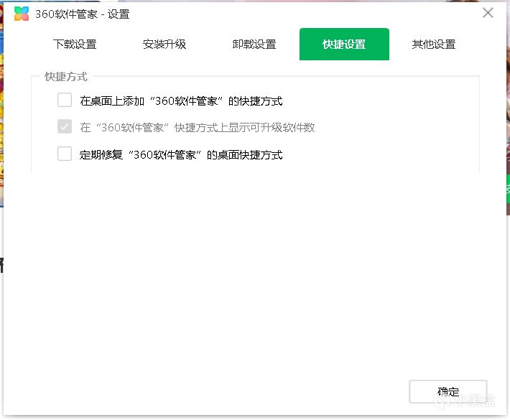The width and height of the screenshot is (510, 420).
Task: Open the 下载设置 tab
Action: pos(75,45)
